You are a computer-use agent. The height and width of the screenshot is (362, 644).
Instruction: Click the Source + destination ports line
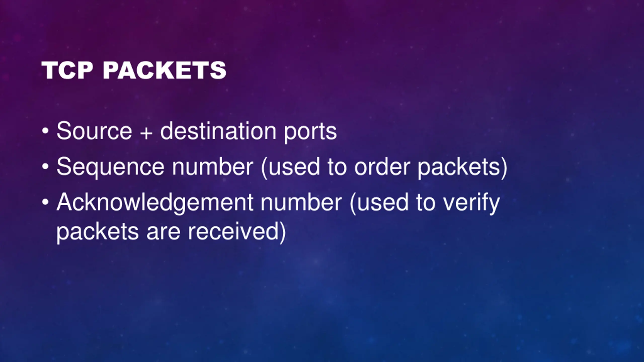196,131
